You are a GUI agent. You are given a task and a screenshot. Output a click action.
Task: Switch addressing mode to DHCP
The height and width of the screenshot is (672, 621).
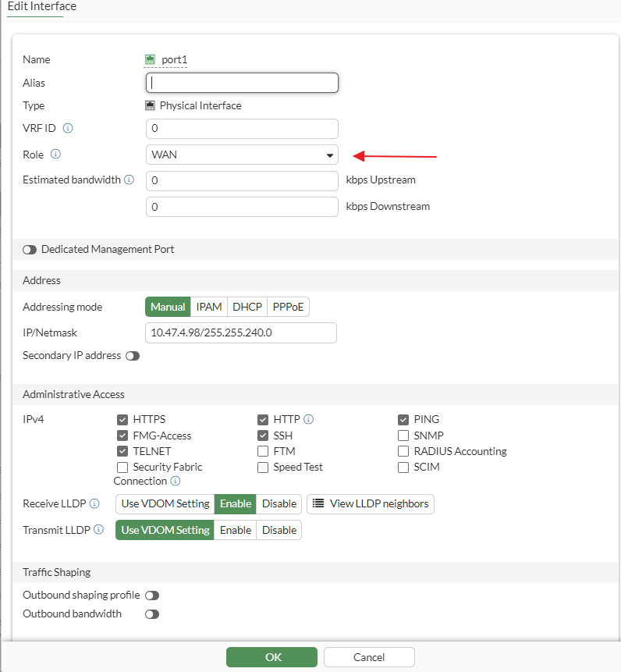(x=247, y=307)
